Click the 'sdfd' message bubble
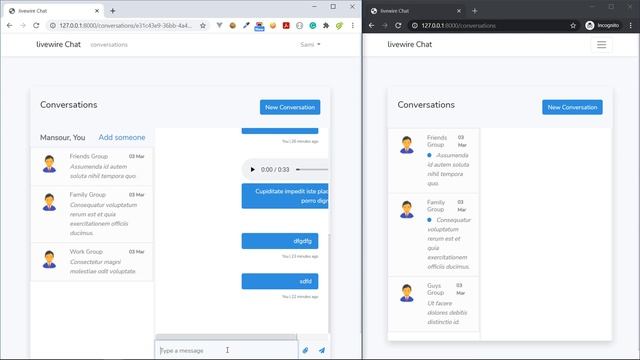Image resolution: width=640 pixels, height=360 pixels. tap(280, 281)
